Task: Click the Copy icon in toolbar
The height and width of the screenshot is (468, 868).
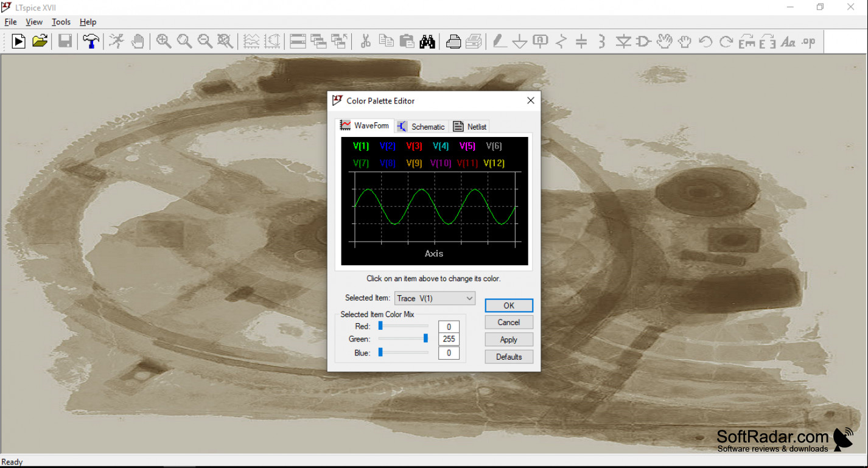Action: [386, 41]
